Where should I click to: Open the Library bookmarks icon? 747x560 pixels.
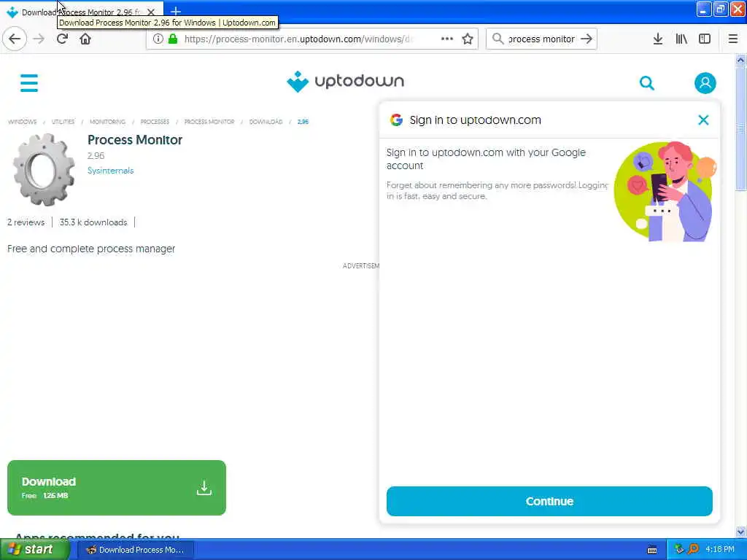681,39
